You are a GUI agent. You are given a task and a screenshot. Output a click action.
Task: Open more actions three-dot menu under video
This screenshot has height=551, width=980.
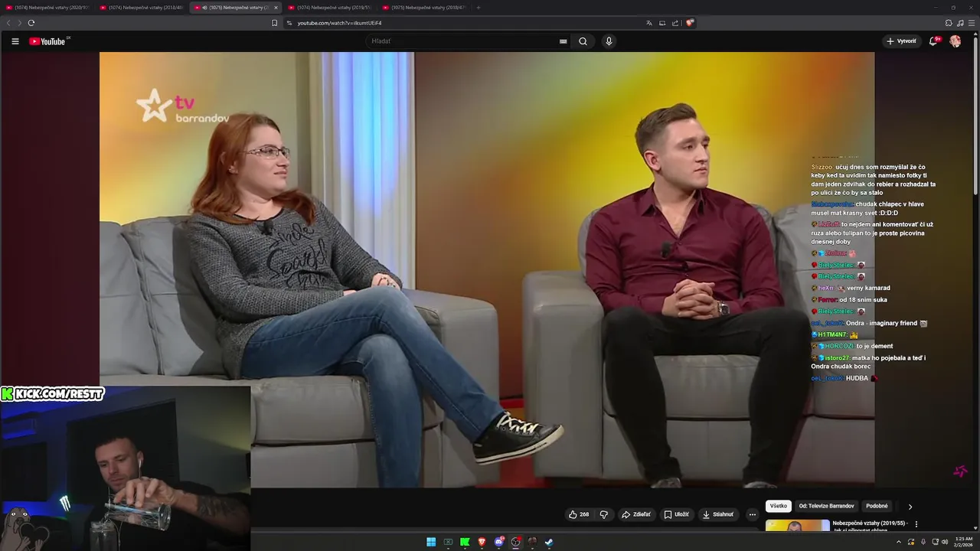pos(752,514)
